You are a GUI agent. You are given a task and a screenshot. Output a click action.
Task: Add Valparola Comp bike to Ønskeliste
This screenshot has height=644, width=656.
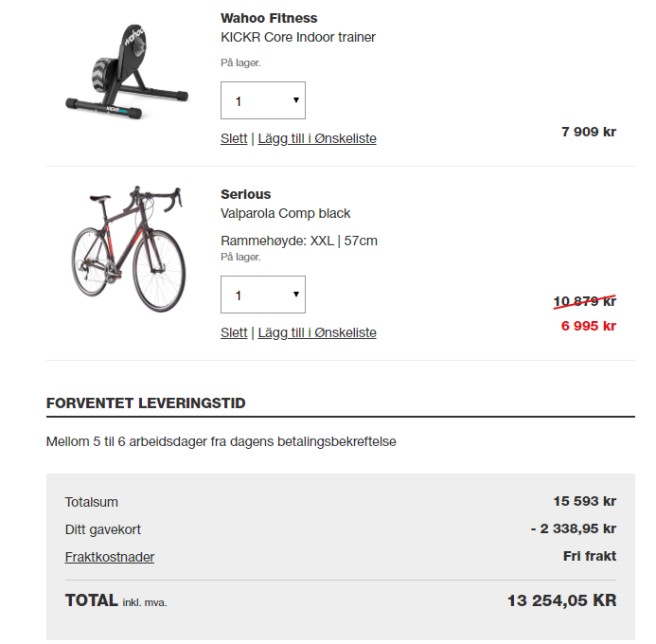pyautogui.click(x=317, y=332)
